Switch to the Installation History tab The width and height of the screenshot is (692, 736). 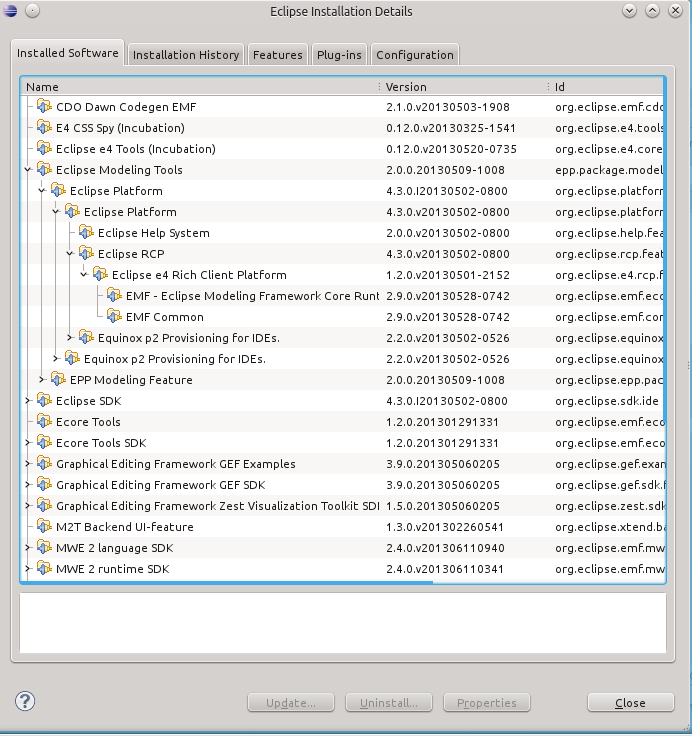[186, 55]
